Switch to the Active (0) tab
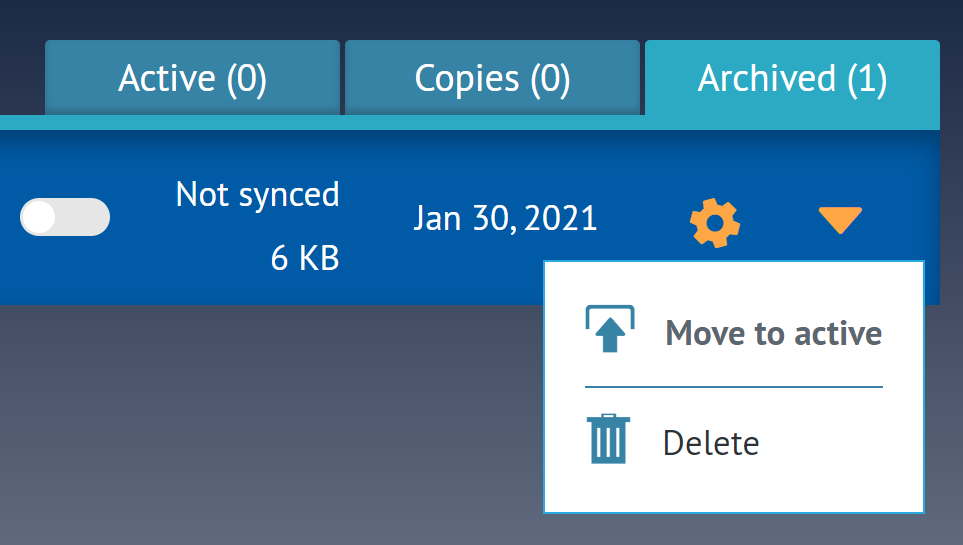 pos(192,79)
